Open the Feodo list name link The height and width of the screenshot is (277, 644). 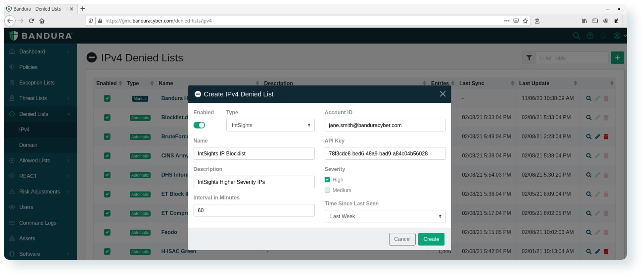click(x=169, y=232)
